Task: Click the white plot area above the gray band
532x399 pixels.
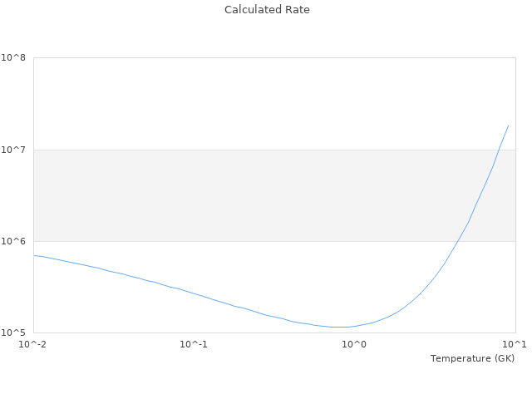Action: 274,104
